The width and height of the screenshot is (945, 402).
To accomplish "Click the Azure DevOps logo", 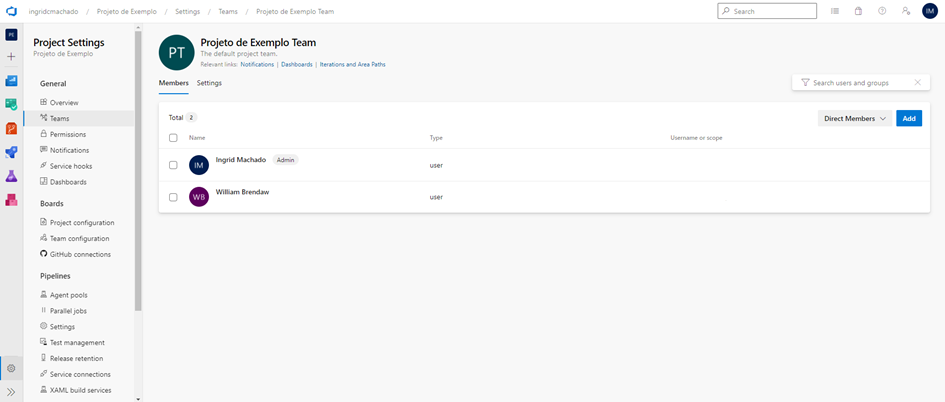I will [x=11, y=11].
